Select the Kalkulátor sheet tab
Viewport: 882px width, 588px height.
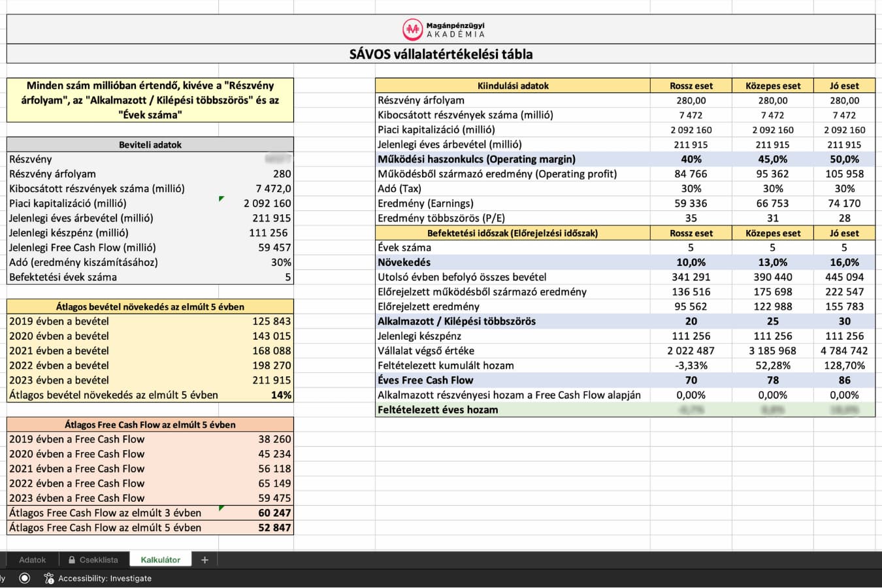(160, 560)
